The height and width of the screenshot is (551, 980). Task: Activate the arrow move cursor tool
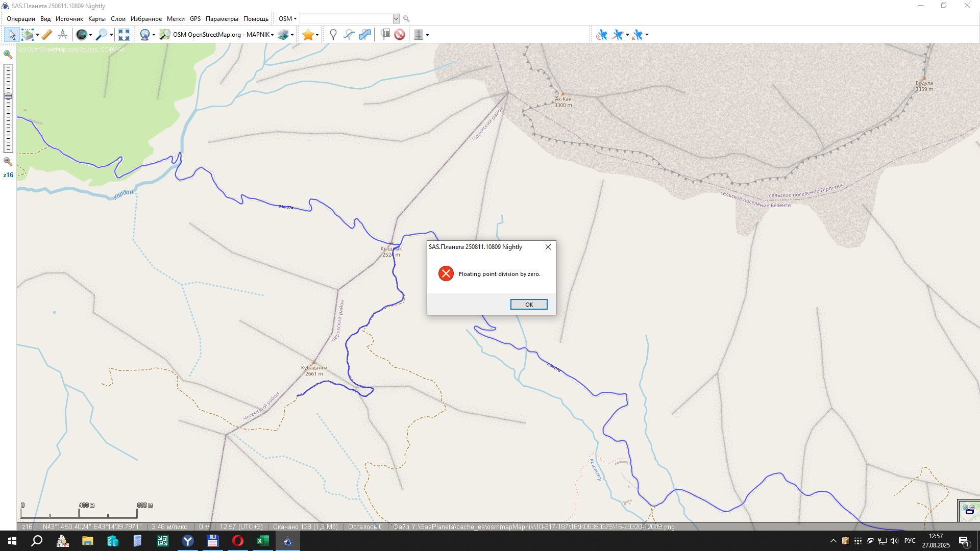tap(12, 35)
